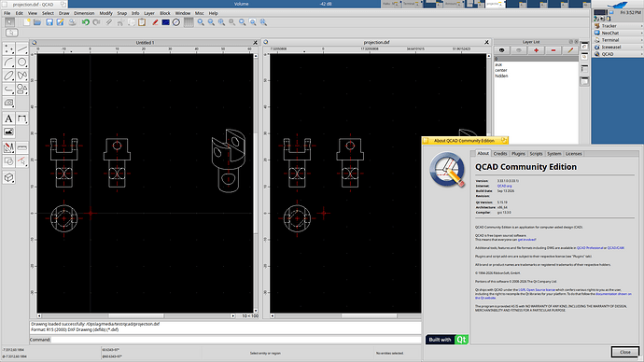Hide all layers with grey eye button

tap(519, 50)
